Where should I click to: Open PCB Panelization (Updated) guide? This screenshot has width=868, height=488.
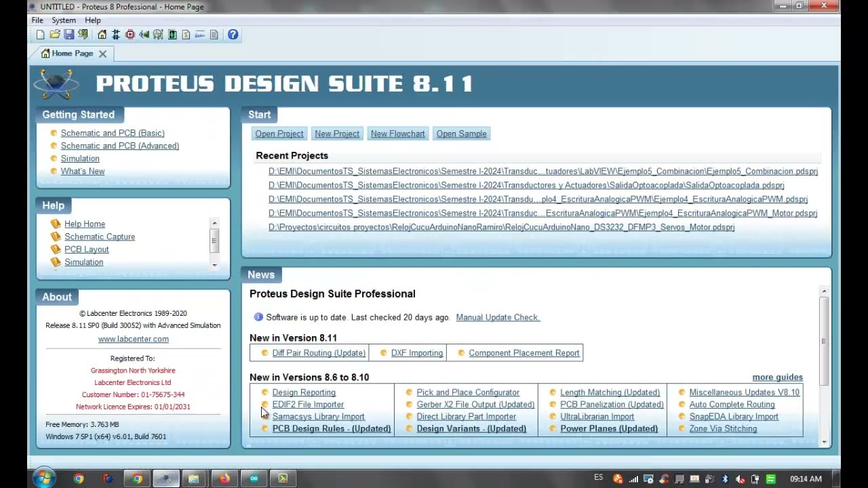[x=612, y=405]
